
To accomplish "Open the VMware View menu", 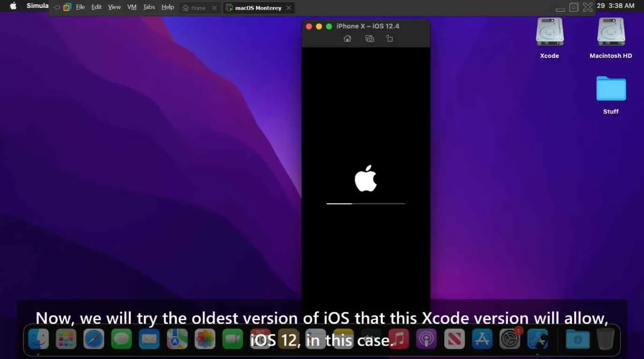I will click(x=114, y=7).
